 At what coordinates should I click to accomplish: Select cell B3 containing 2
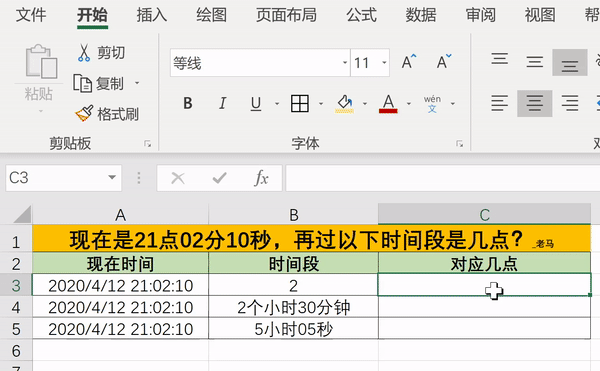coord(293,285)
